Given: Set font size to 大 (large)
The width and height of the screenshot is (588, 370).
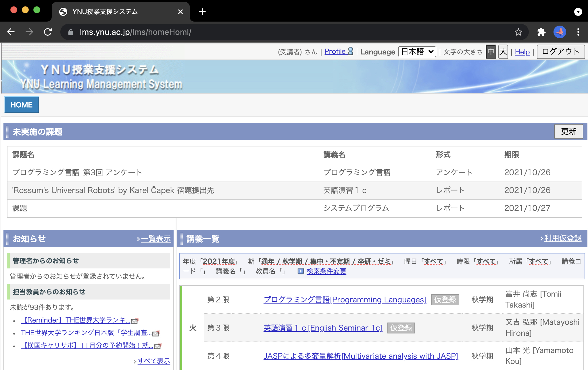Looking at the screenshot, I should click(503, 52).
